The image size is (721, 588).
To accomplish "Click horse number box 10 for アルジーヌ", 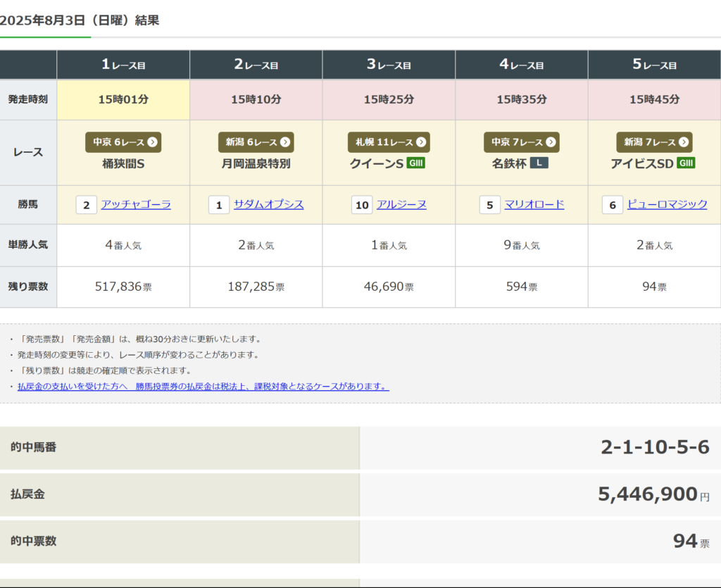I will pyautogui.click(x=362, y=205).
